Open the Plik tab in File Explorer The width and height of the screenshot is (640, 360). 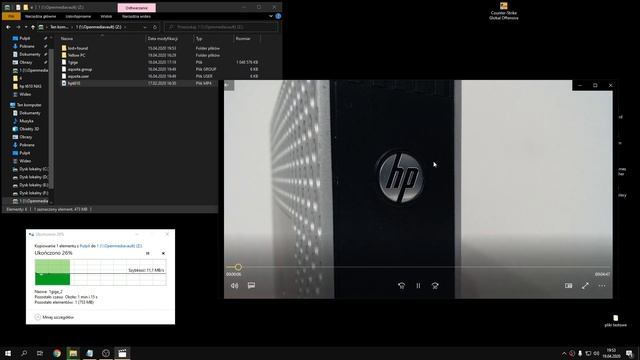[11, 16]
